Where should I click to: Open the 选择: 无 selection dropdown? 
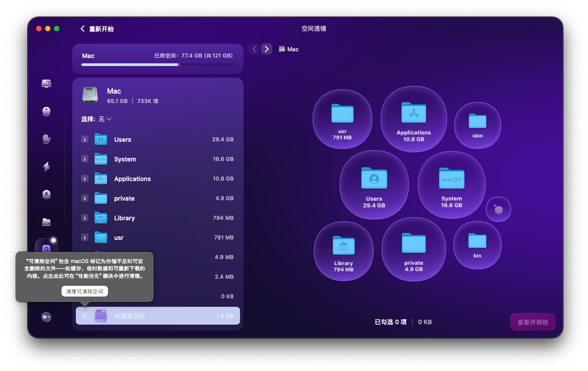click(96, 119)
